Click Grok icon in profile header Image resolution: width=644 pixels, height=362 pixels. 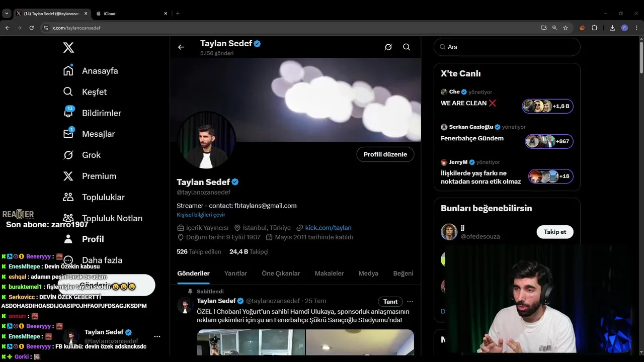pyautogui.click(x=388, y=47)
